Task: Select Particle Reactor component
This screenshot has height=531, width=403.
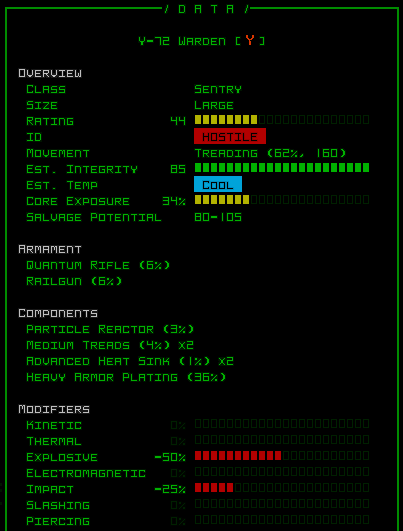Action: click(110, 329)
